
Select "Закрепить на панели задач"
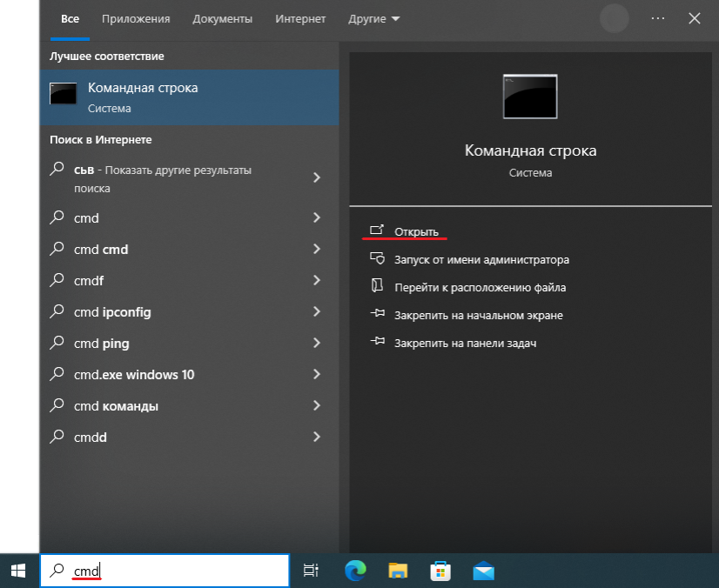point(465,343)
